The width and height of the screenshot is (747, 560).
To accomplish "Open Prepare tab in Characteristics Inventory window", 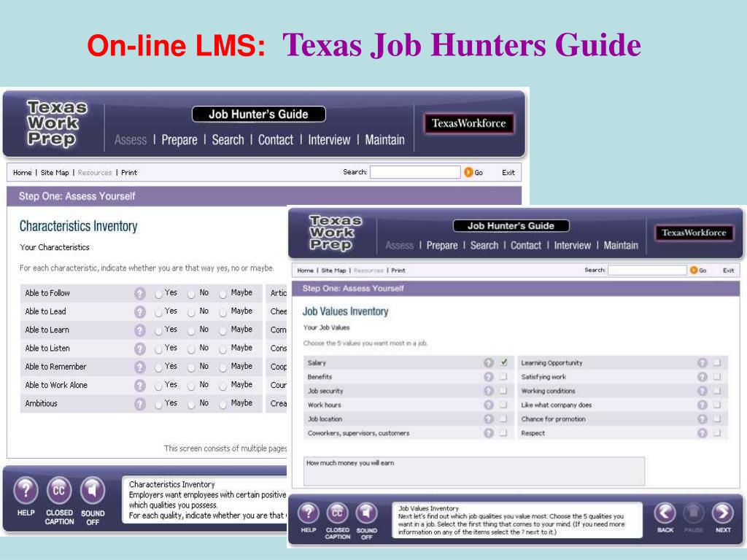I will click(179, 140).
